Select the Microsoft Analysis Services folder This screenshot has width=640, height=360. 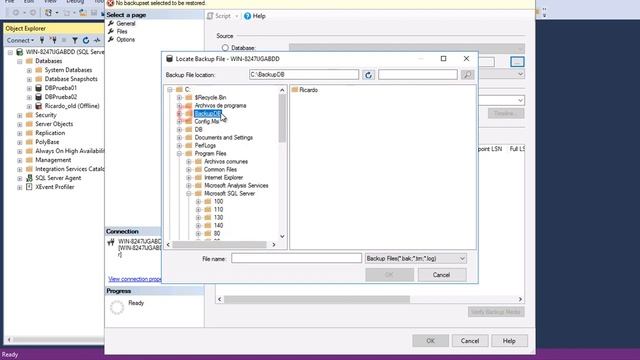point(236,185)
